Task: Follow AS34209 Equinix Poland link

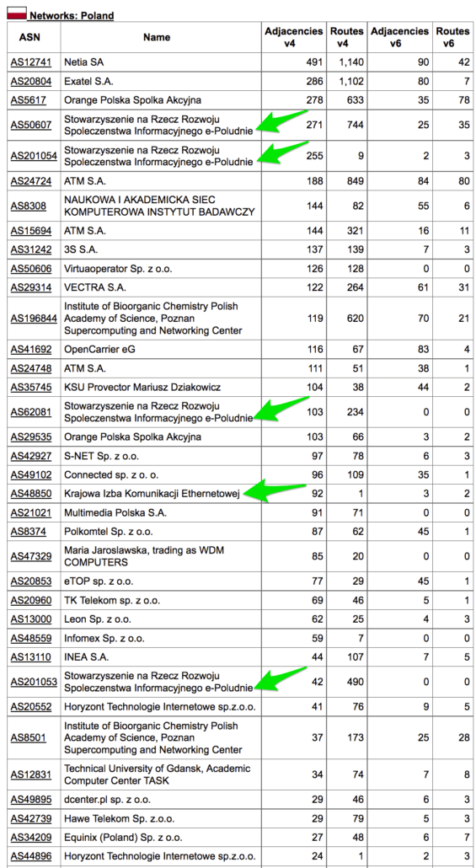Action: [x=31, y=837]
